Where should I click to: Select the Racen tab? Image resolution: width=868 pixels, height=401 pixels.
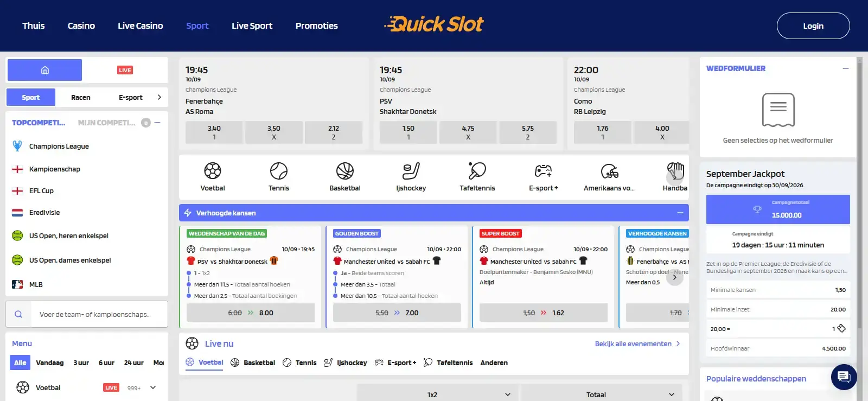(x=81, y=97)
